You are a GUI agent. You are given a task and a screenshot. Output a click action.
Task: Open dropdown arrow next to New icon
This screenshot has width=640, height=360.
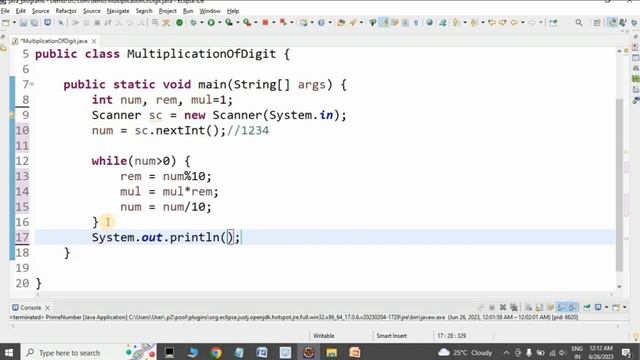tap(14, 23)
